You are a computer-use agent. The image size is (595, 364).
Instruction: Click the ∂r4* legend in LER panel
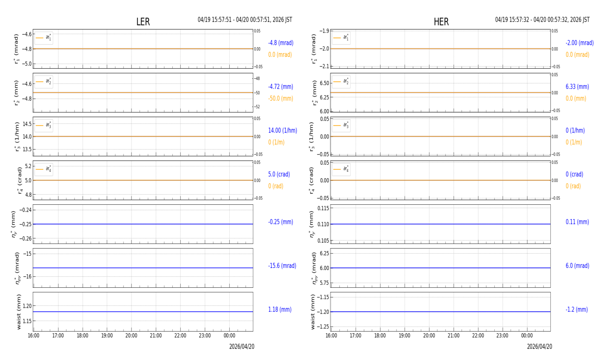click(x=44, y=169)
